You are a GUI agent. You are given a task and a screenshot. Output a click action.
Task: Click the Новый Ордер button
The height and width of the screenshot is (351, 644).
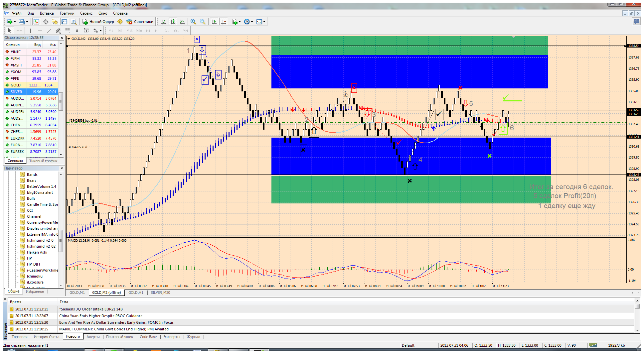98,22
